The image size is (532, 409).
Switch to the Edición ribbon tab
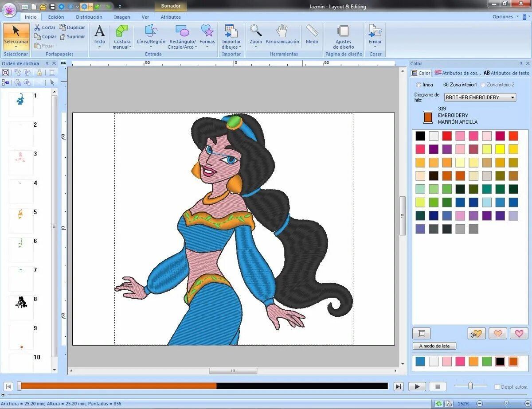(56, 17)
